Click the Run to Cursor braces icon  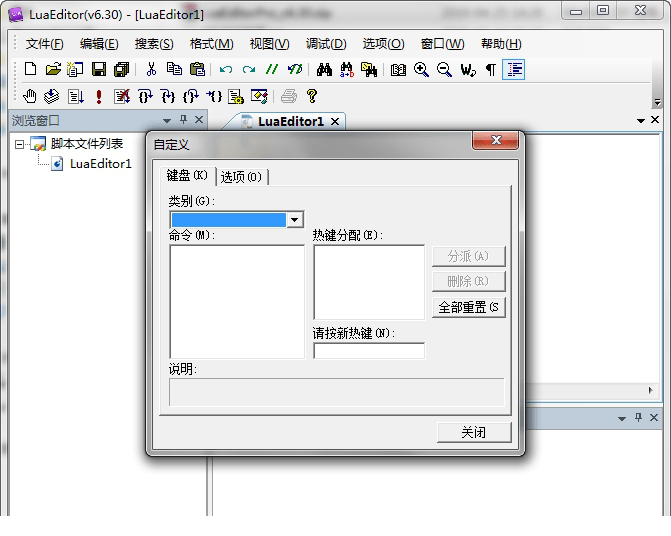[x=214, y=96]
